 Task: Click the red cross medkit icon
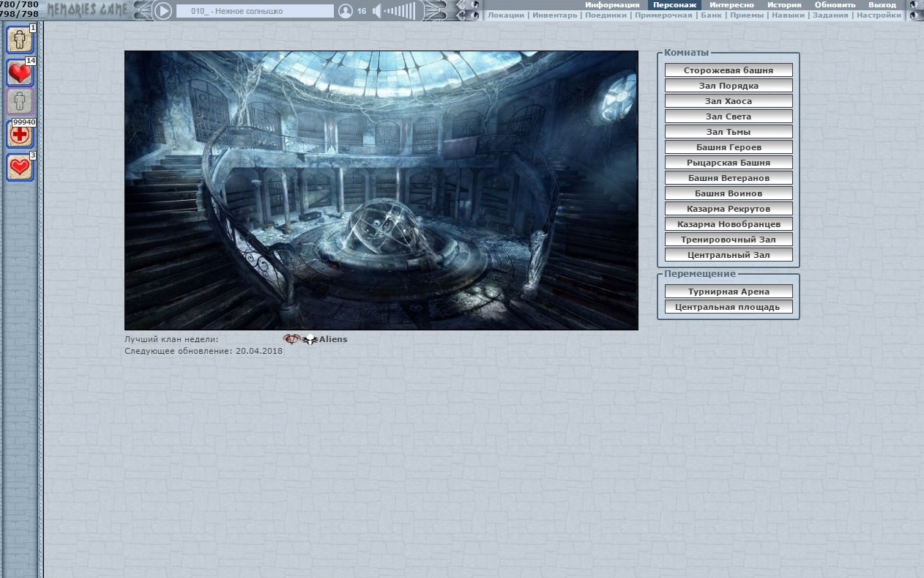click(x=20, y=135)
